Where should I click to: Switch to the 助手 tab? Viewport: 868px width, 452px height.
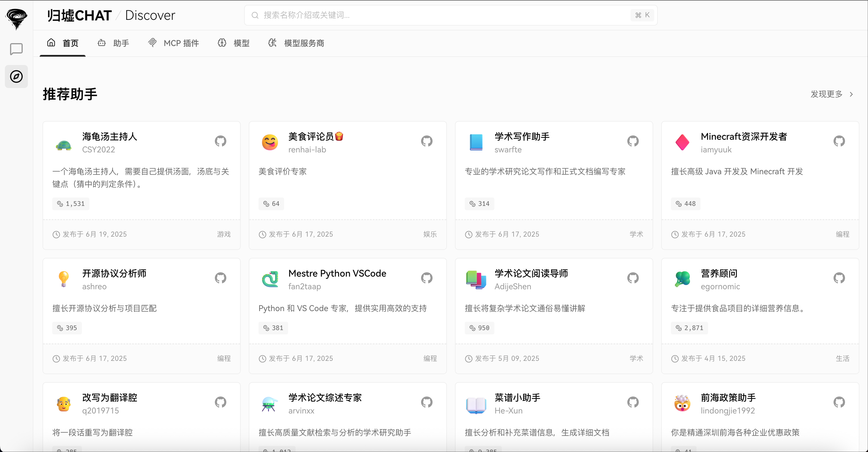113,43
